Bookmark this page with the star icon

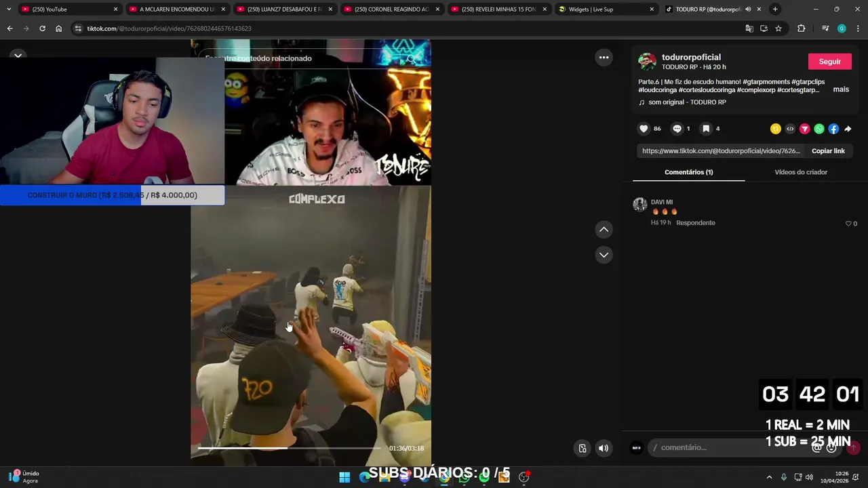click(778, 28)
